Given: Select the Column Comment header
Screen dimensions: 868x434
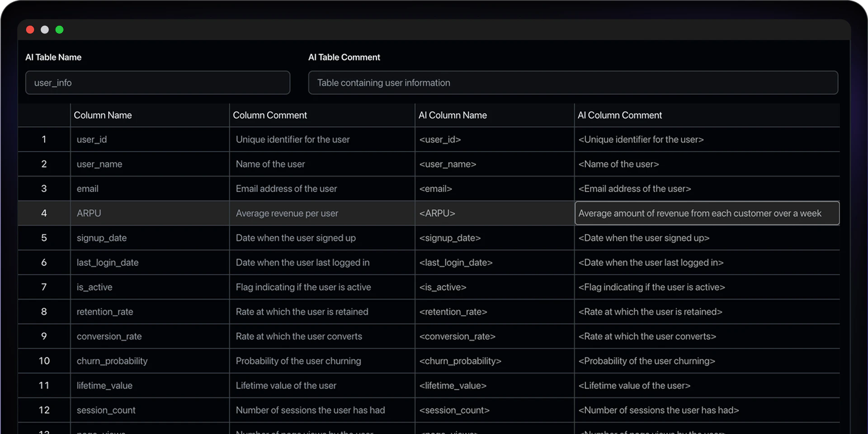Looking at the screenshot, I should tap(270, 115).
